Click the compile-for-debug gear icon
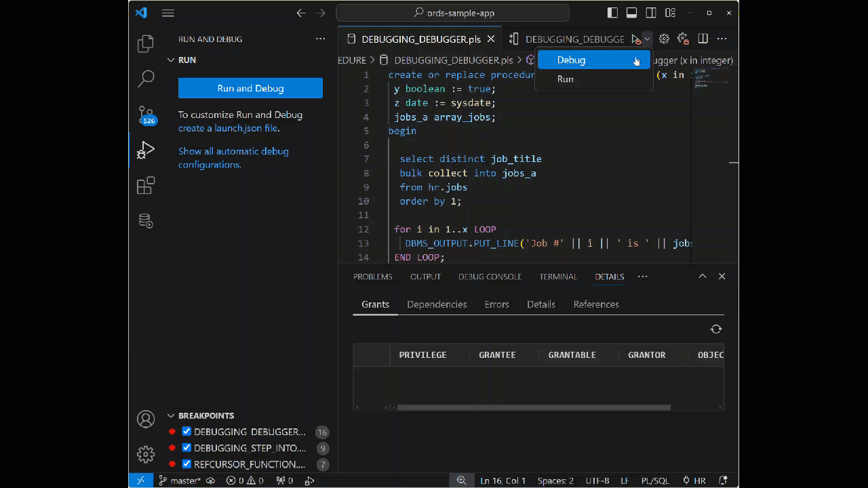 pos(684,39)
